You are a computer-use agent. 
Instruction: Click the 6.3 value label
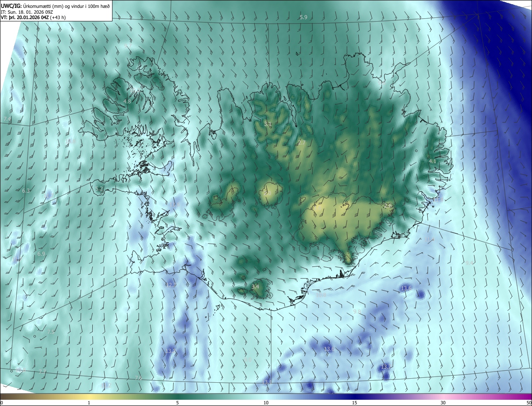(x=26, y=191)
